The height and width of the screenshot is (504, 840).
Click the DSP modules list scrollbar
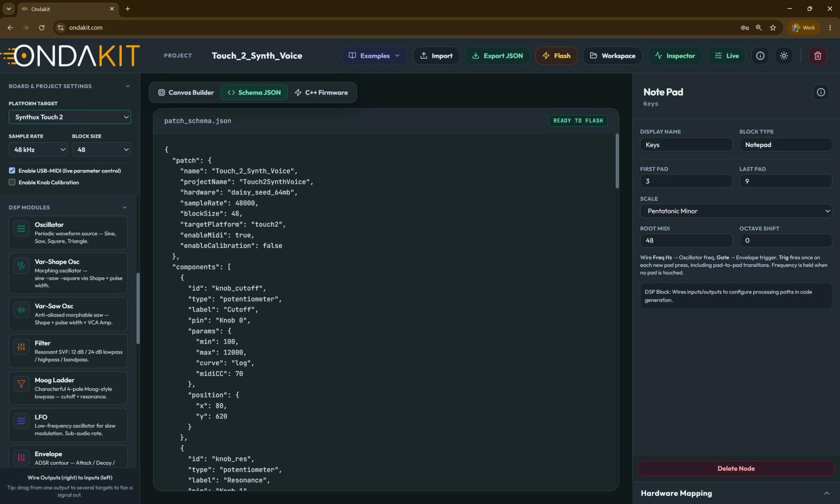coord(138,309)
